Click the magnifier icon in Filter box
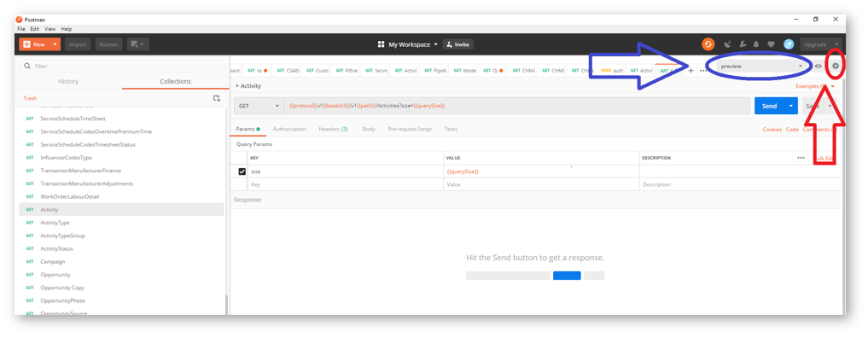This screenshot has height=337, width=868. pyautogui.click(x=26, y=66)
